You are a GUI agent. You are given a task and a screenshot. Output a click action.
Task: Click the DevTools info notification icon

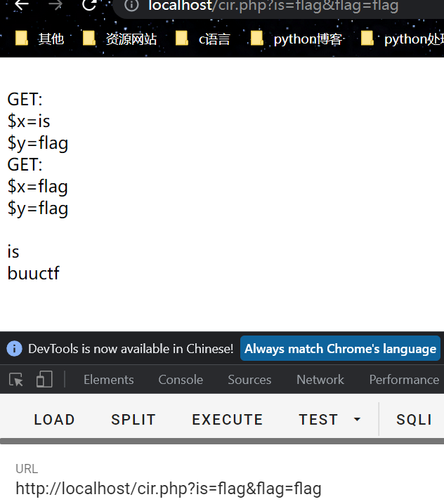[15, 348]
